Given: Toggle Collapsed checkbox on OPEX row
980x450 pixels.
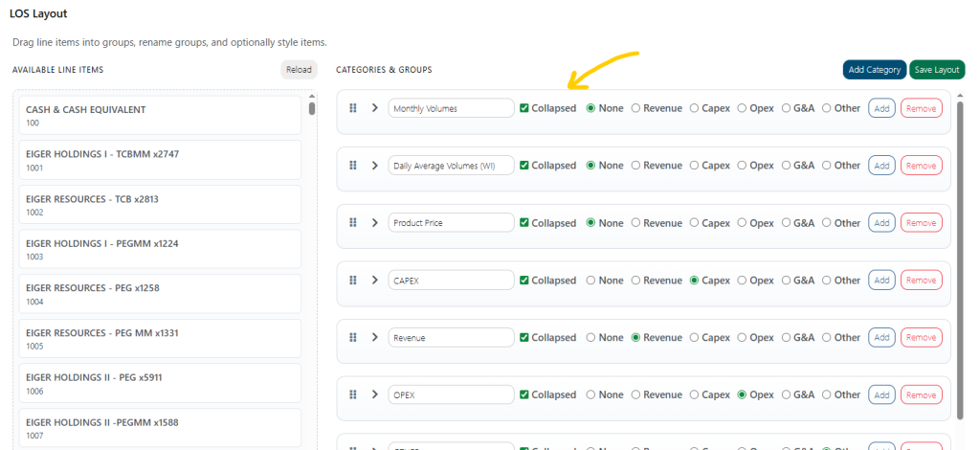Looking at the screenshot, I should tap(524, 395).
